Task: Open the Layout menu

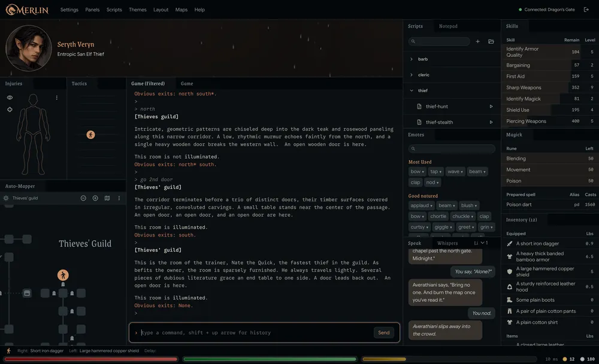Action: point(161,10)
